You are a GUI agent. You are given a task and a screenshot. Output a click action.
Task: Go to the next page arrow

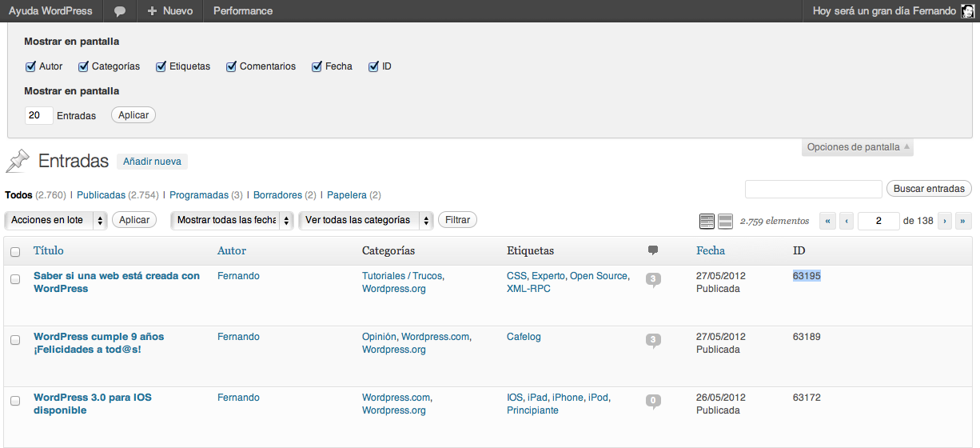[x=945, y=221]
